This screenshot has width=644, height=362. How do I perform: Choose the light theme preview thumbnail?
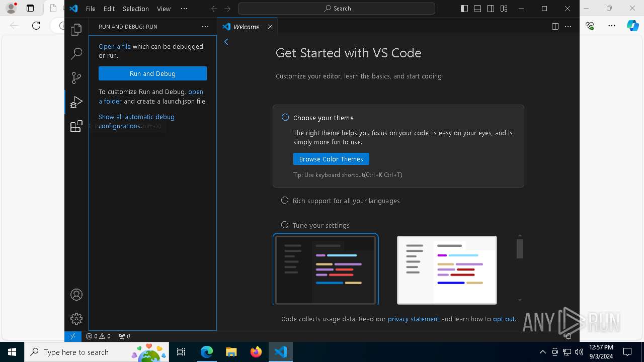(x=447, y=270)
